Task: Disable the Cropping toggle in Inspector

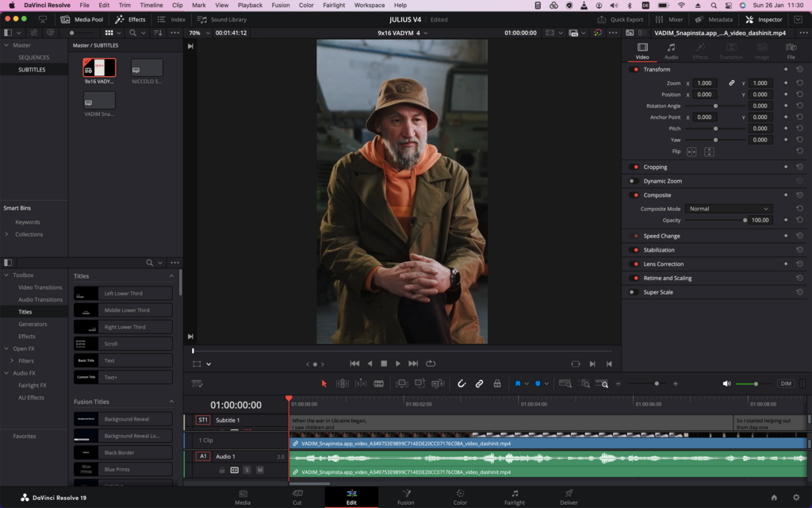Action: [634, 167]
